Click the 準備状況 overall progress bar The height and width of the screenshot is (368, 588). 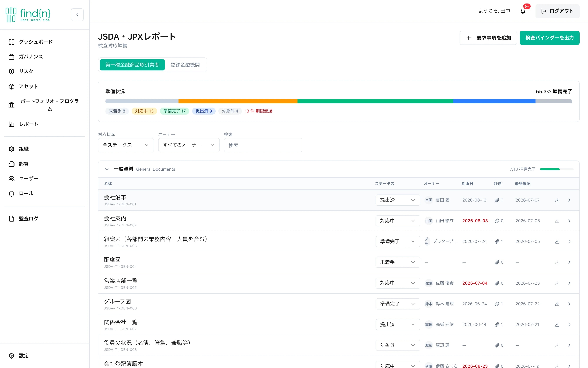[x=339, y=101]
